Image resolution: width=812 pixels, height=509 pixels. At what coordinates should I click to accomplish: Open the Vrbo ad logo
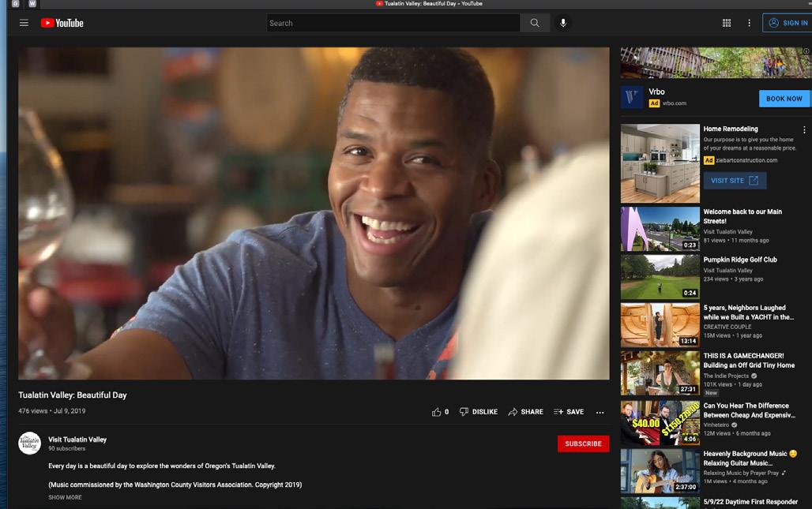tap(632, 97)
